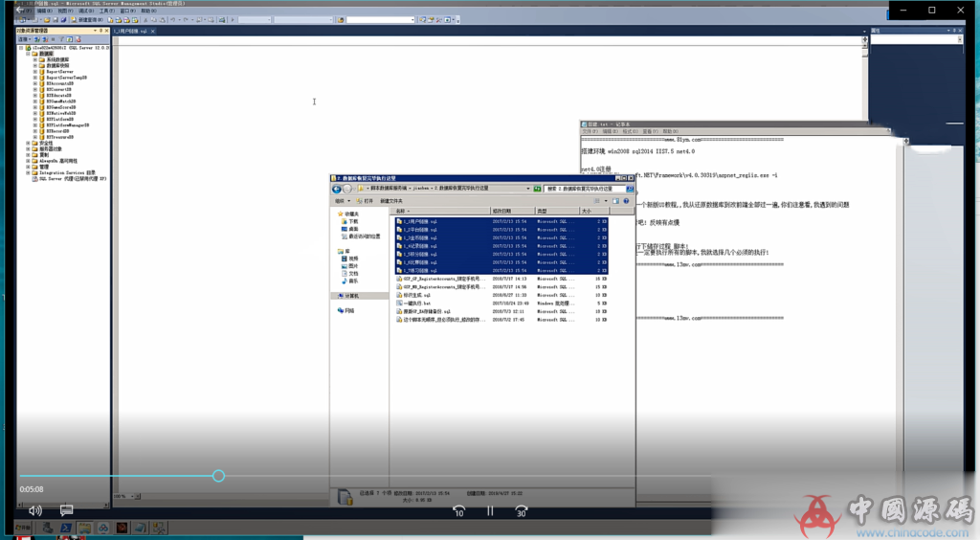Click the video progress slider handle

218,476
